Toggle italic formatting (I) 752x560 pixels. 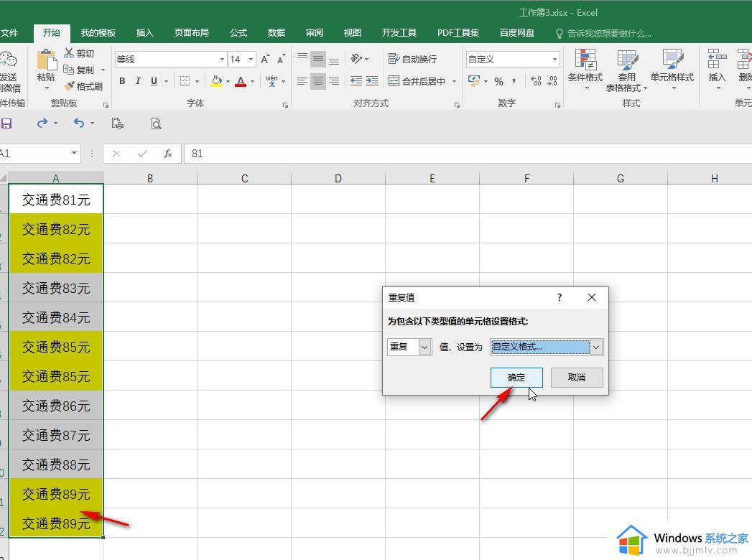138,81
